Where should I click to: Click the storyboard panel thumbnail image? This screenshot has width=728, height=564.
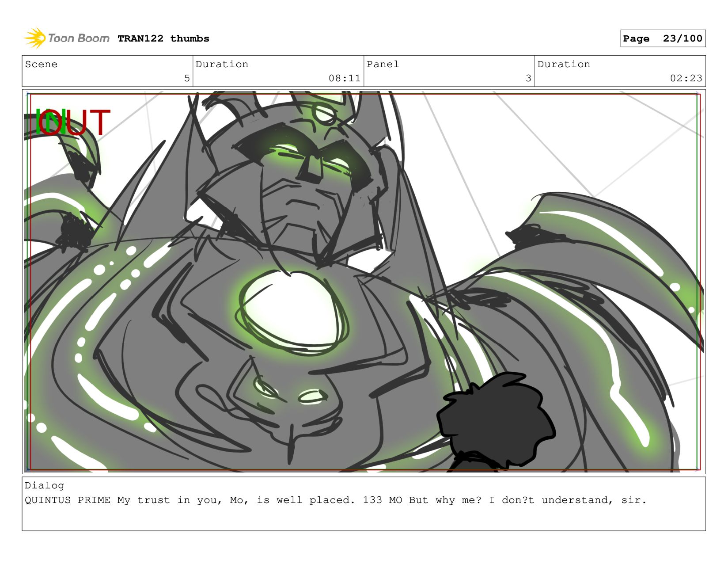pos(364,282)
